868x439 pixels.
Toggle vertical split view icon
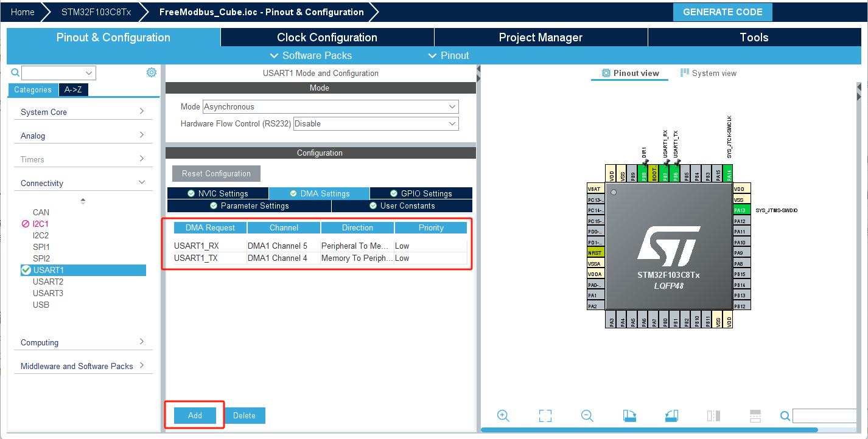pos(713,416)
